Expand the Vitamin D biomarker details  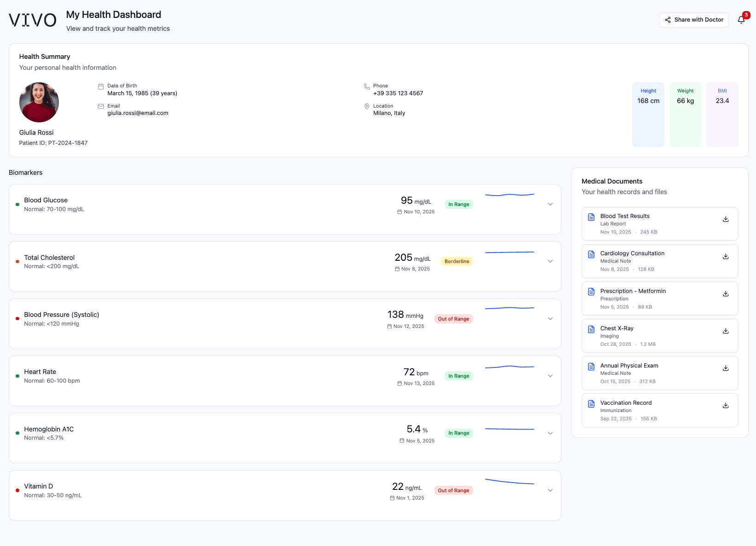(x=550, y=490)
